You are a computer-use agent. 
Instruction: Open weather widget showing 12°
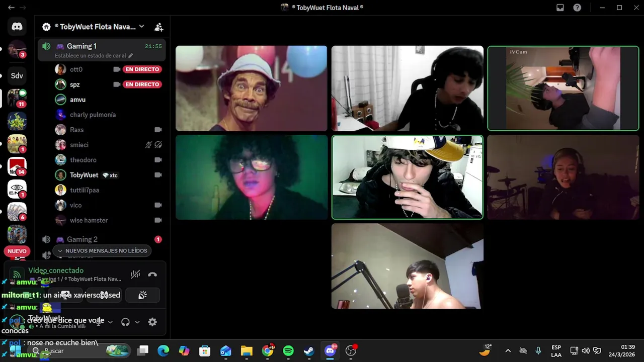point(485,350)
